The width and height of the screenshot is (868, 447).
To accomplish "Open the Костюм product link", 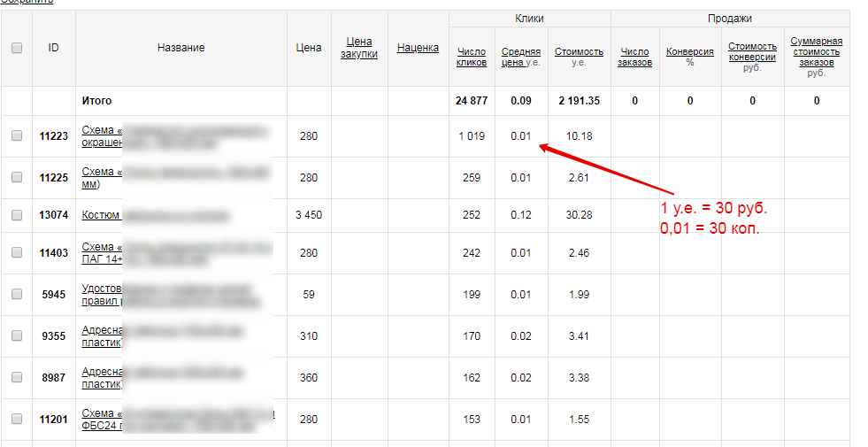I will click(101, 216).
